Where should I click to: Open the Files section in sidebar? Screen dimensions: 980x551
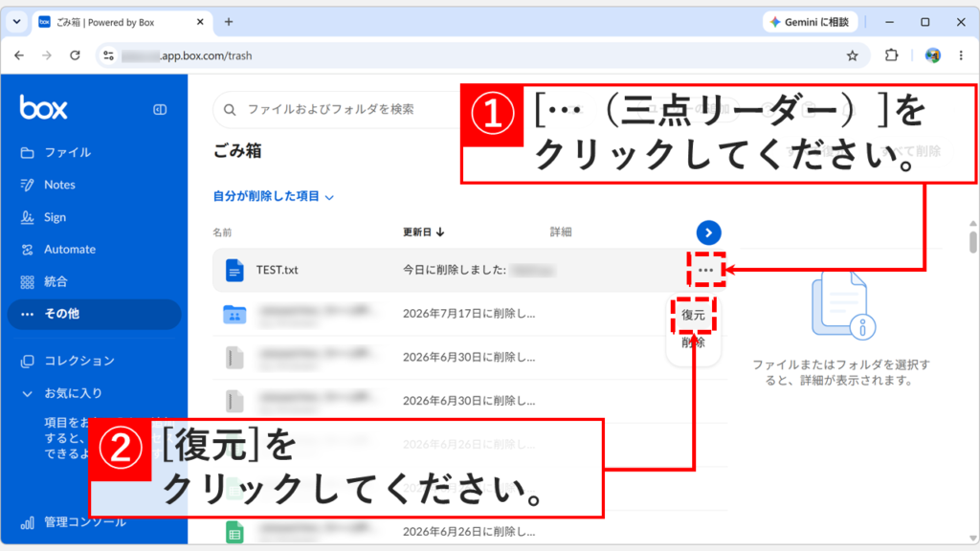click(56, 152)
